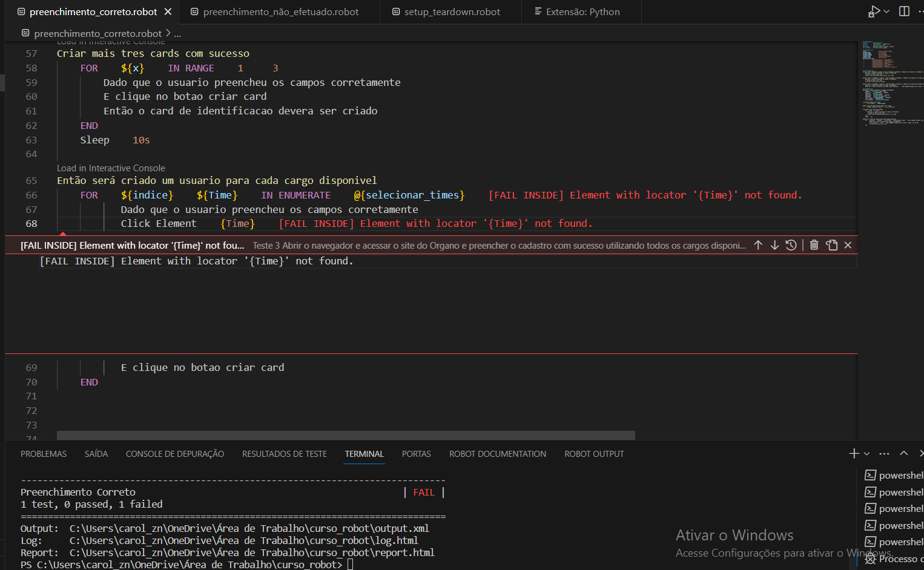
Task: Open ROBOT DOCUMENTATION panel tab
Action: point(498,454)
